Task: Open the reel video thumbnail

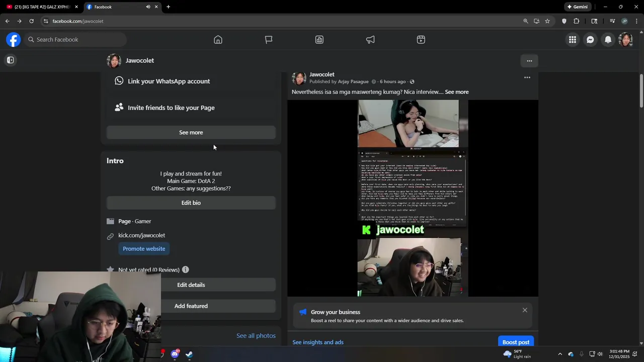Action: click(x=413, y=198)
